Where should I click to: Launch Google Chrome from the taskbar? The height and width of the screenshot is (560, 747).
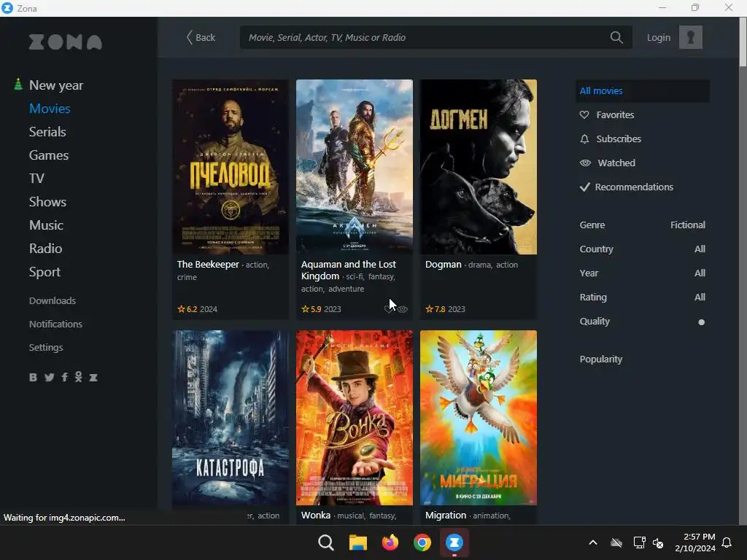[x=422, y=542]
